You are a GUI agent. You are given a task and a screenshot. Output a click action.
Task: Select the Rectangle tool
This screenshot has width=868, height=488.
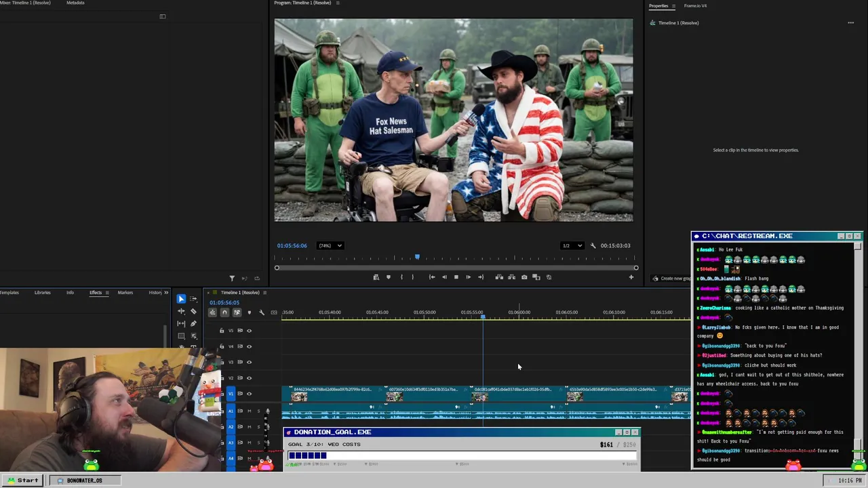pyautogui.click(x=181, y=335)
